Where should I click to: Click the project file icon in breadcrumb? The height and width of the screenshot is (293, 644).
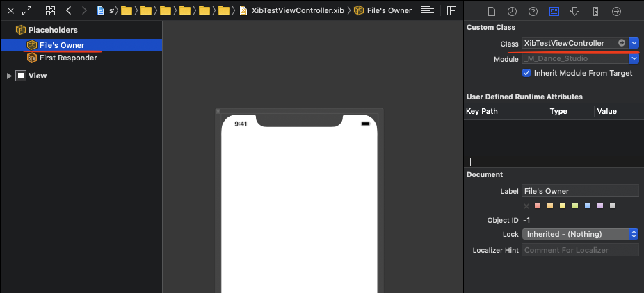click(101, 10)
